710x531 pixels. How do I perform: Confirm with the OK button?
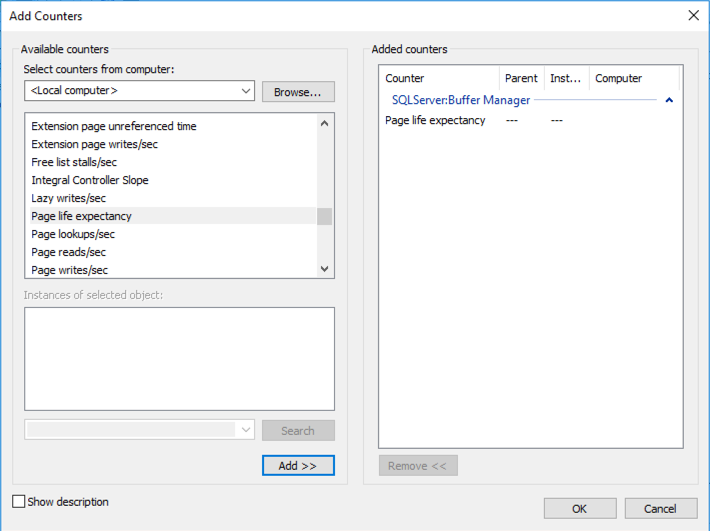coord(580,509)
